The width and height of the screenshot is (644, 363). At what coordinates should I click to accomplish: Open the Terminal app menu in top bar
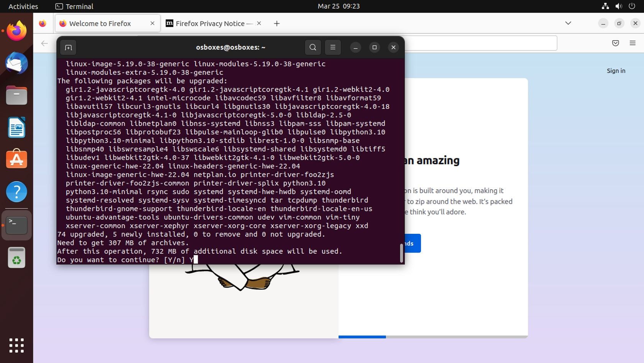(x=74, y=7)
